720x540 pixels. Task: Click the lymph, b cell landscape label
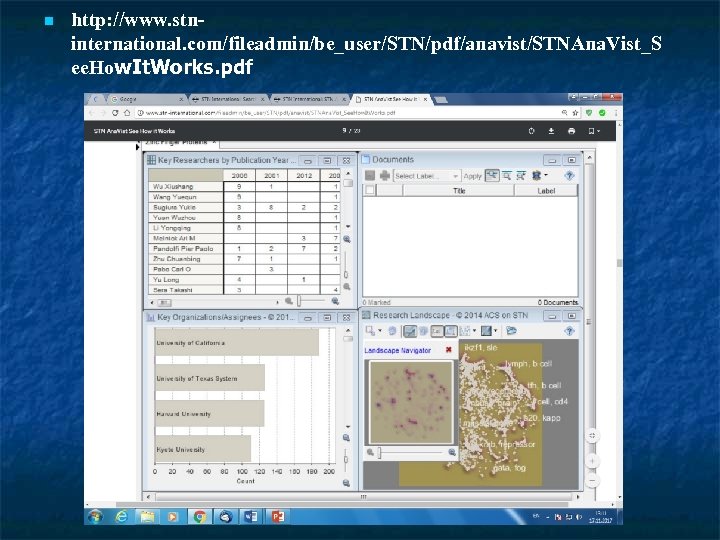click(528, 364)
